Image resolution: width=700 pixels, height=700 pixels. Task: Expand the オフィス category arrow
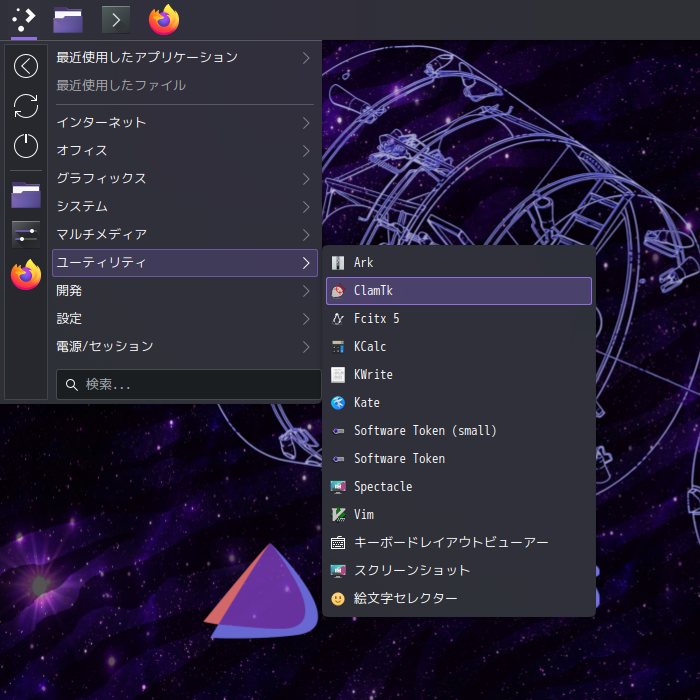click(x=306, y=150)
